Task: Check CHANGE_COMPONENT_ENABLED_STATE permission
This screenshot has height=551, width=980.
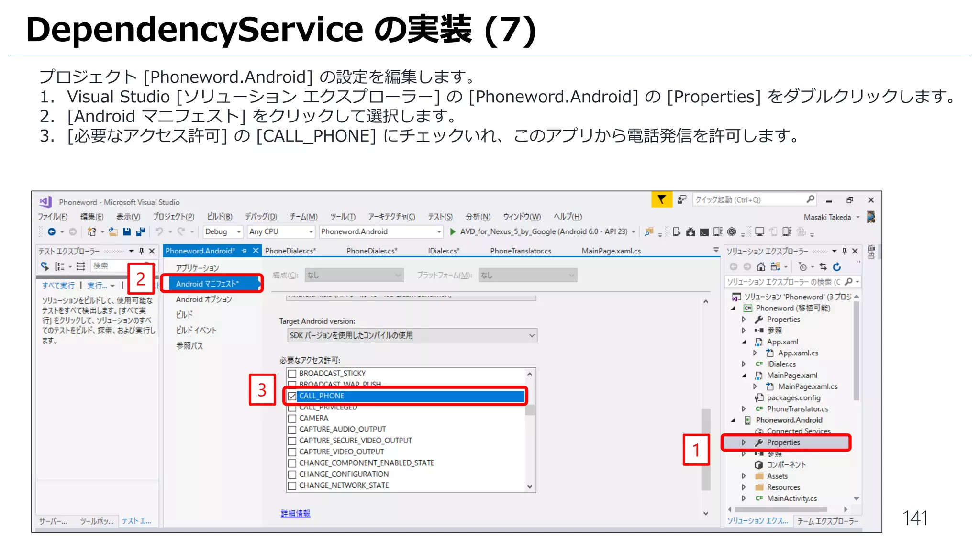Action: 292,463
